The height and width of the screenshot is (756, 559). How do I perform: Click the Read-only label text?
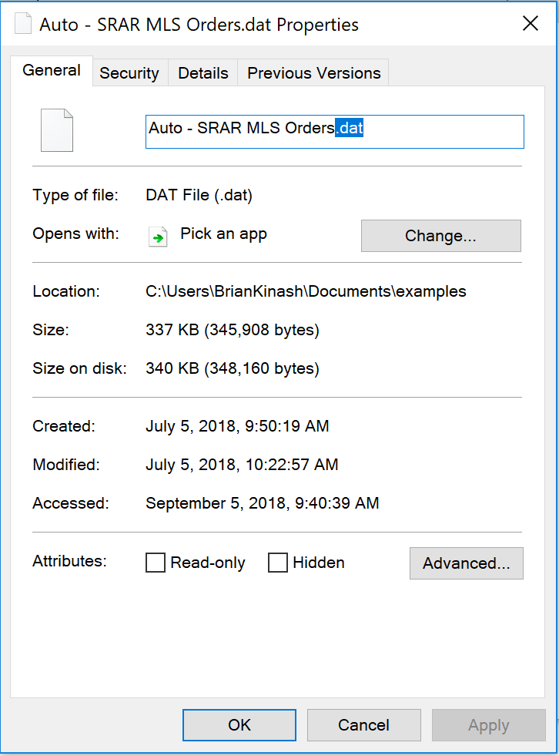click(x=208, y=563)
